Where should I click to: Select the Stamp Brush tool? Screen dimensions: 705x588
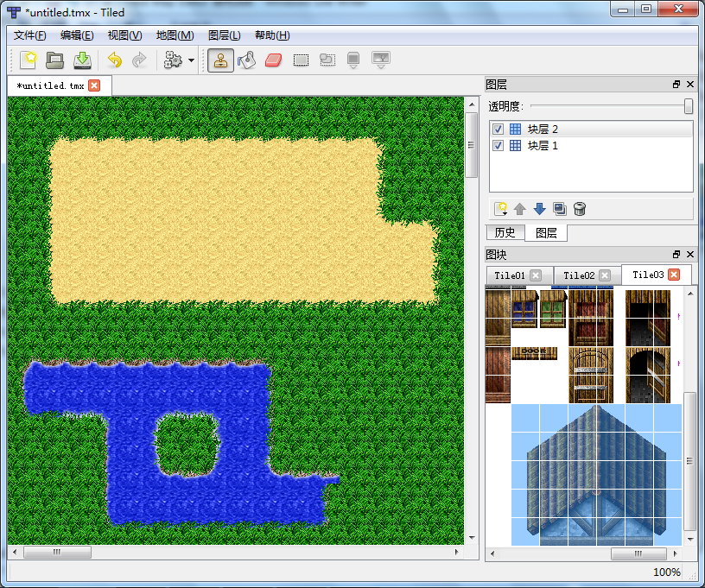click(x=220, y=60)
